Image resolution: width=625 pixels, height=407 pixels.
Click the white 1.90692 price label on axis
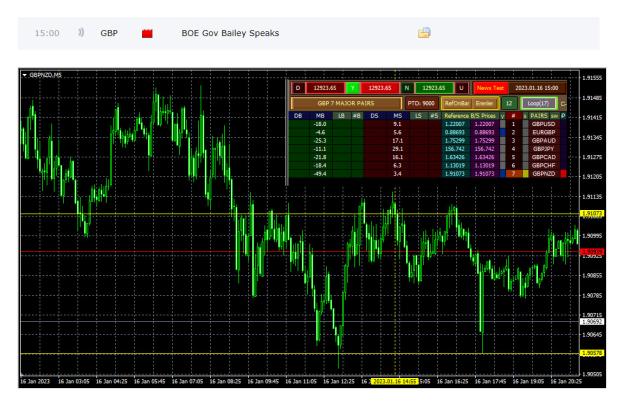(x=592, y=322)
